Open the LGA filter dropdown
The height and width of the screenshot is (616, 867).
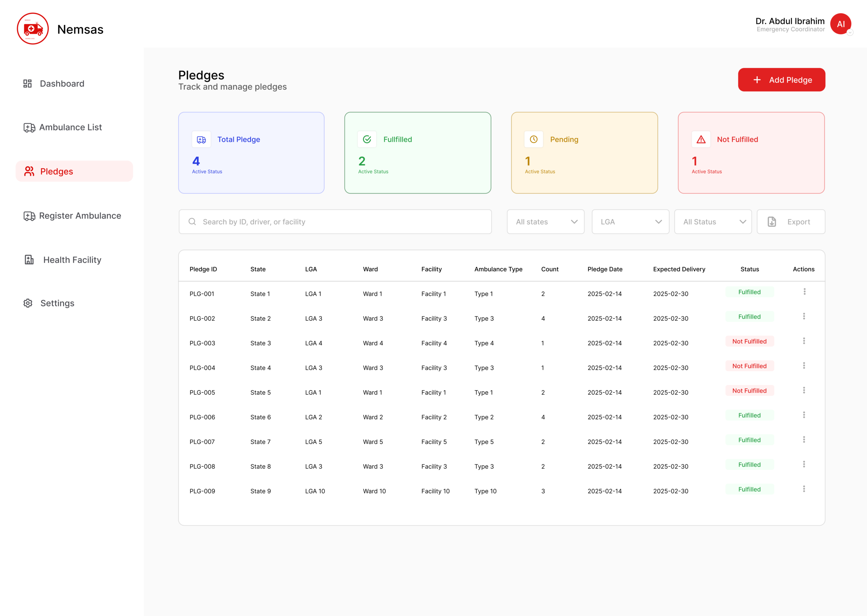click(631, 222)
